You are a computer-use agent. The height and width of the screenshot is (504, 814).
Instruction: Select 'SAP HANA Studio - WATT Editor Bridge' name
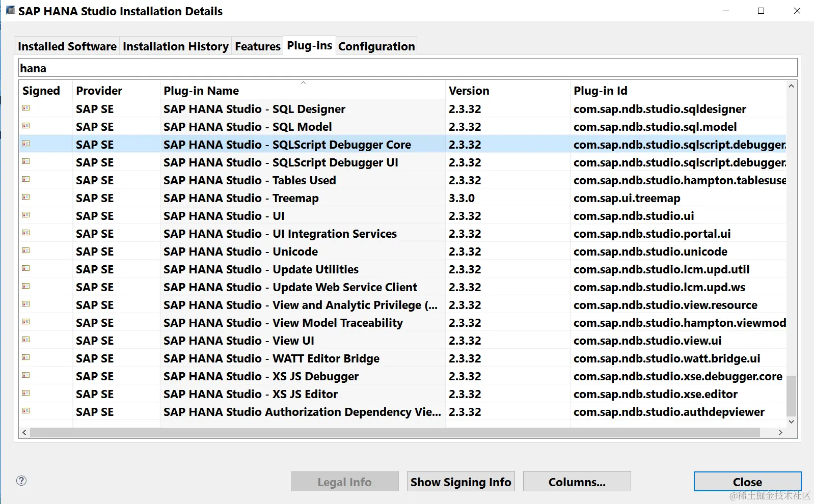click(272, 358)
